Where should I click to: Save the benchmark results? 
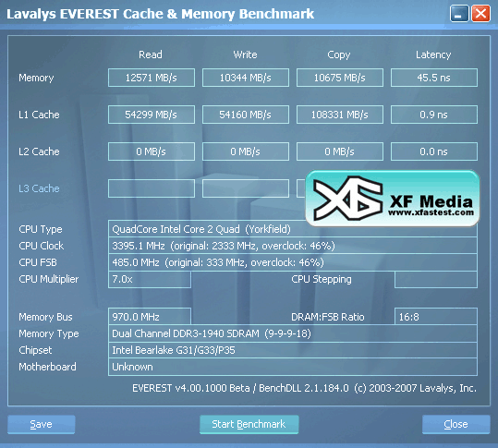click(x=42, y=424)
